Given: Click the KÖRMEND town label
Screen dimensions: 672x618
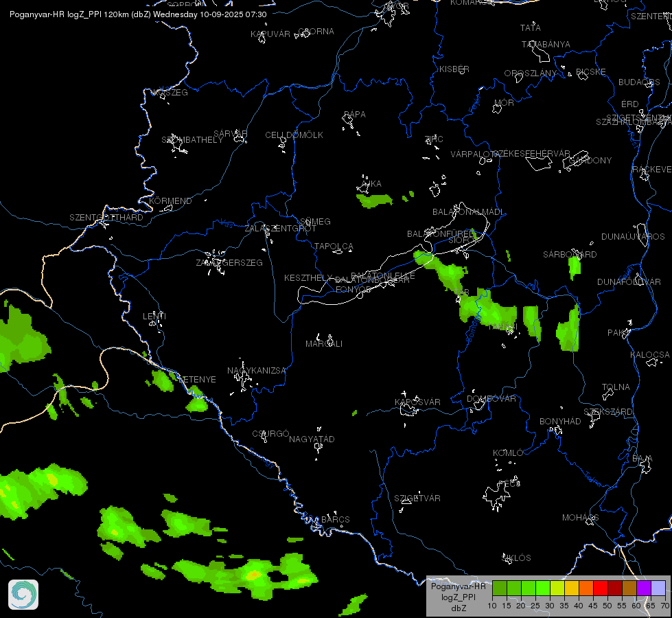Looking at the screenshot, I should [170, 201].
